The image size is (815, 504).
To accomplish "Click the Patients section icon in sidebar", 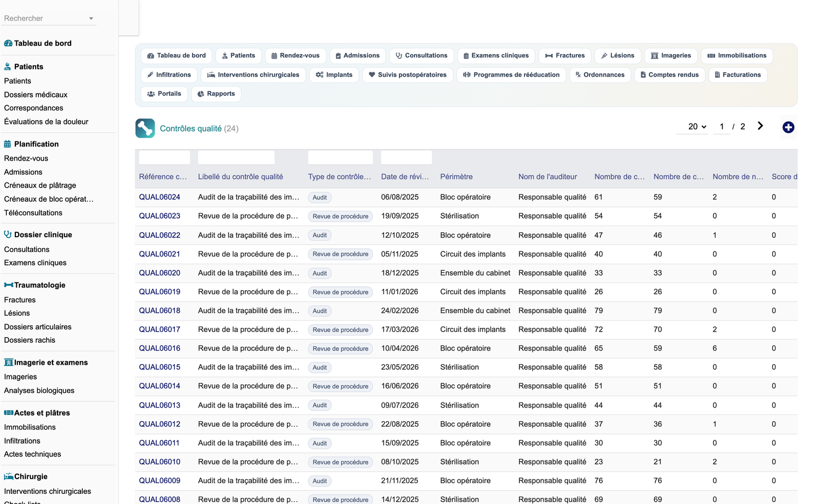I will (x=7, y=67).
